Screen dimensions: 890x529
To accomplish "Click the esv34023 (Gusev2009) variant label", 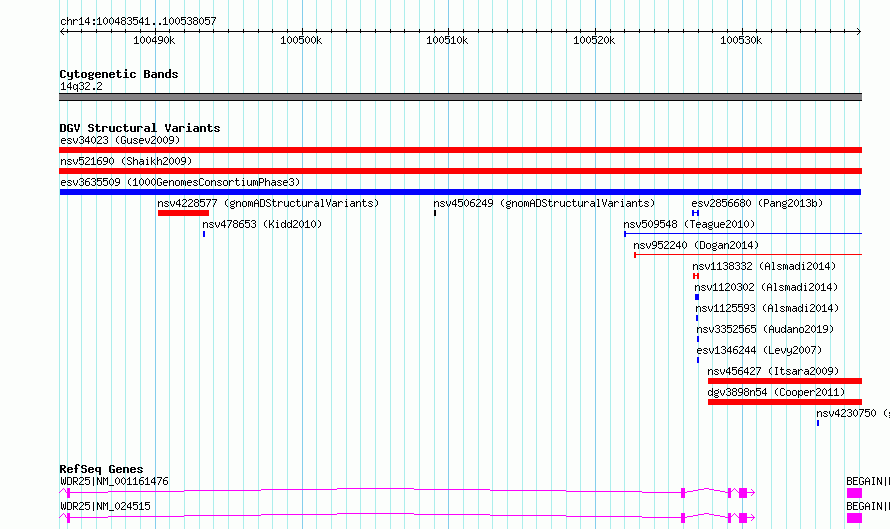I will [120, 140].
